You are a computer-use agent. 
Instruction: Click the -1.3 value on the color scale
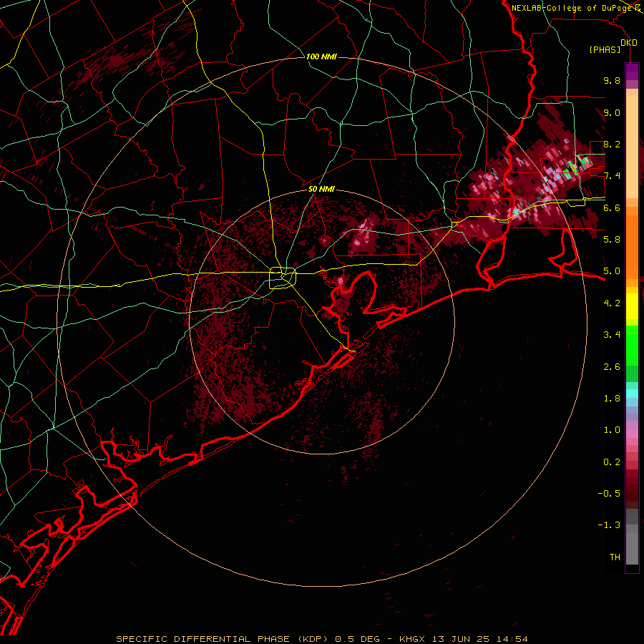pyautogui.click(x=609, y=525)
